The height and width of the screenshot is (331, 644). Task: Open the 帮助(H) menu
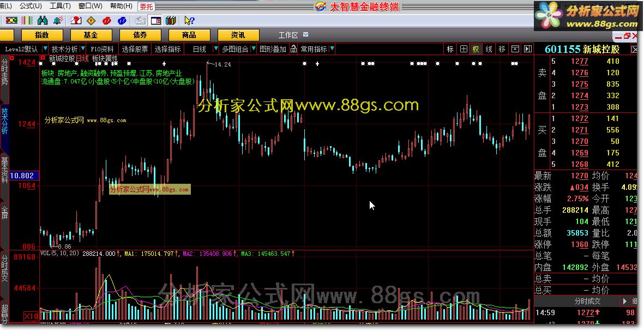point(121,6)
